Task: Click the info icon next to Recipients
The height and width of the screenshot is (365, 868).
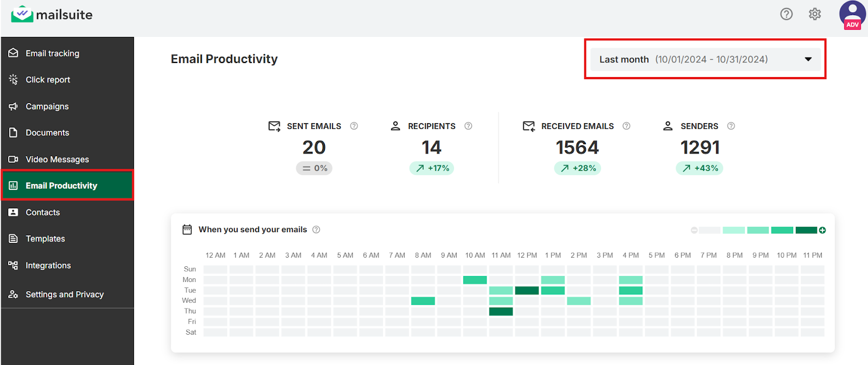Action: pyautogui.click(x=468, y=126)
